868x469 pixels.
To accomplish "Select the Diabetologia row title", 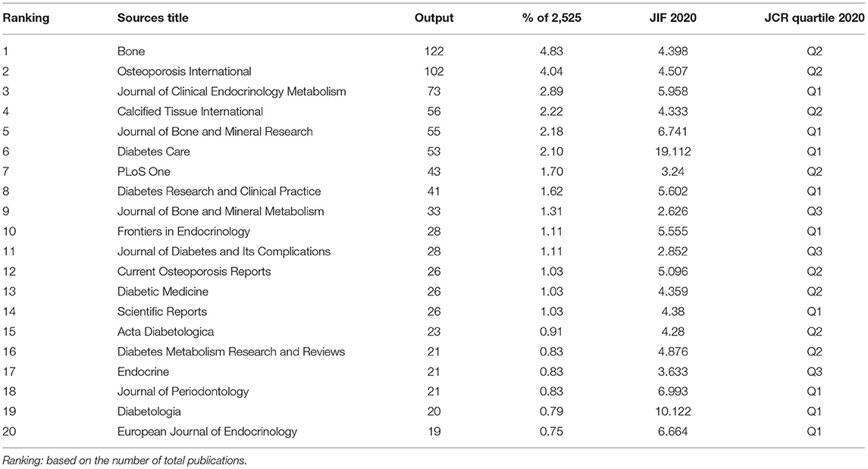I will (x=149, y=411).
